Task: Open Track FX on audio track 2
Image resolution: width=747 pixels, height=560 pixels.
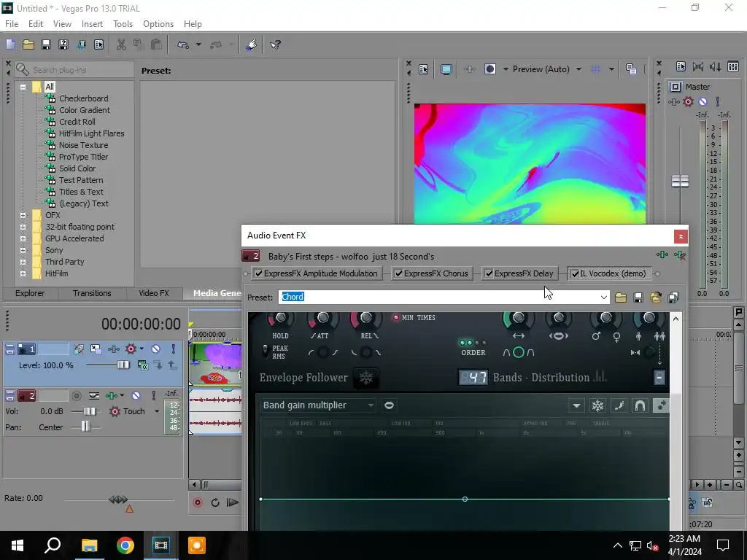Action: [x=112, y=396]
